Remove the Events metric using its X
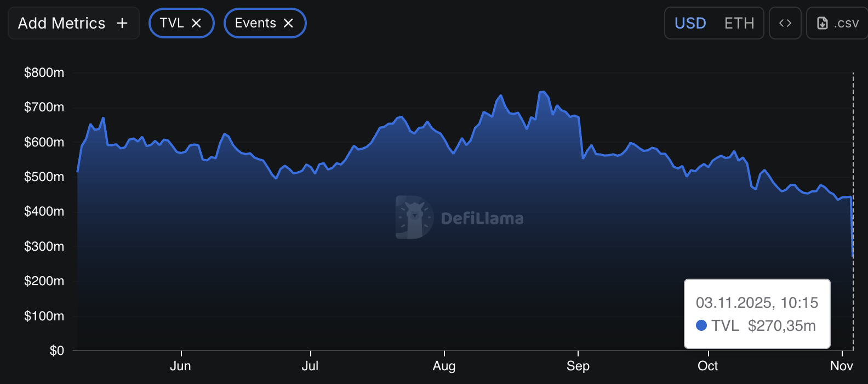868x384 pixels. tap(288, 23)
